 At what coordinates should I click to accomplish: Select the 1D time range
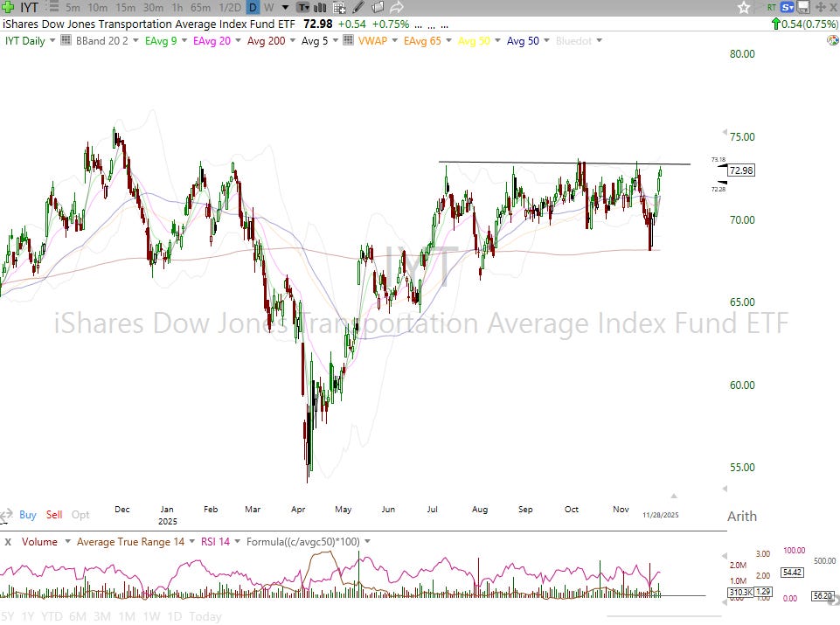pos(175,616)
